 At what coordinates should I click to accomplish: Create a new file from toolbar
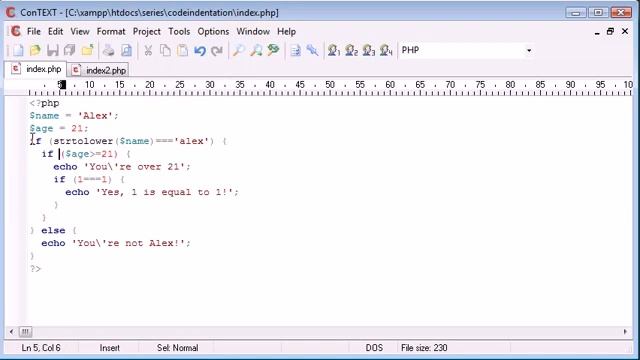tap(18, 50)
